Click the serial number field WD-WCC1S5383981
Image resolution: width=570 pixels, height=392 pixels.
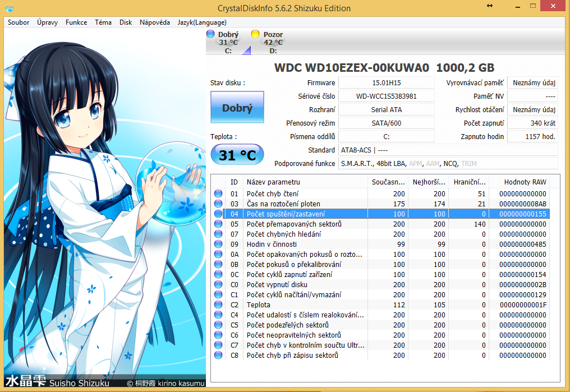point(387,96)
